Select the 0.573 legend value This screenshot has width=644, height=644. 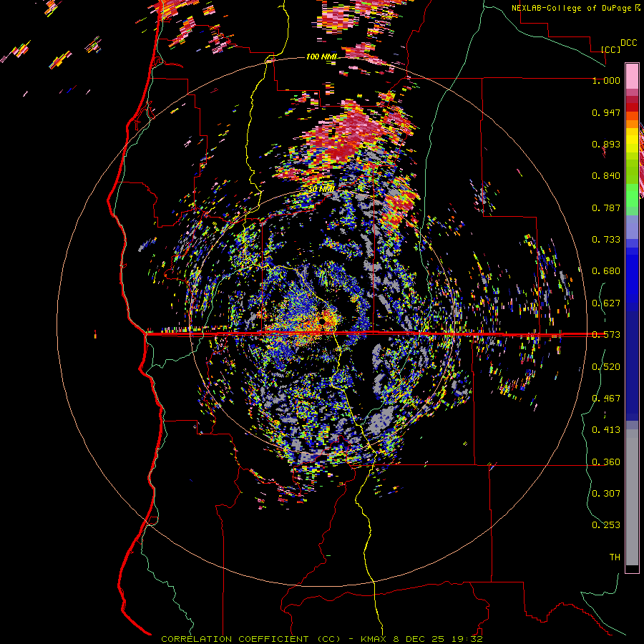coord(606,335)
